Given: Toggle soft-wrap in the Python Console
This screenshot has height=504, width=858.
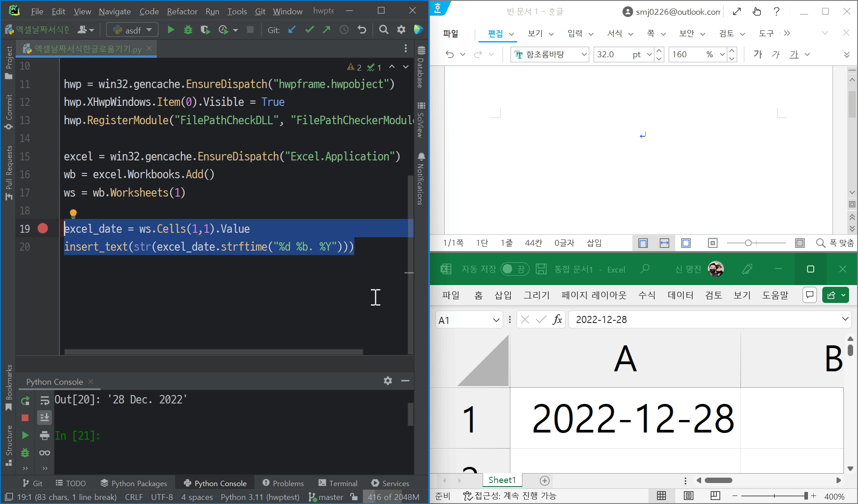Looking at the screenshot, I should click(45, 401).
